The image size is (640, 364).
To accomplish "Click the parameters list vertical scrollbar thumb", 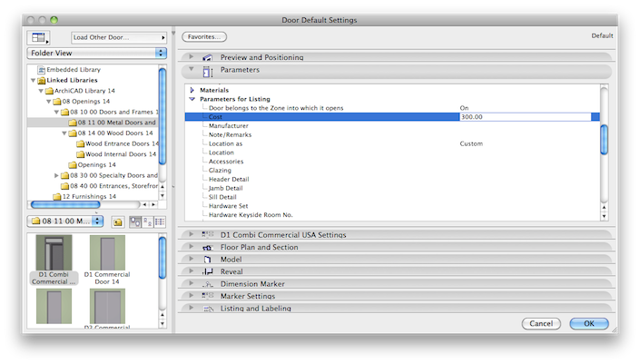I will [x=604, y=140].
